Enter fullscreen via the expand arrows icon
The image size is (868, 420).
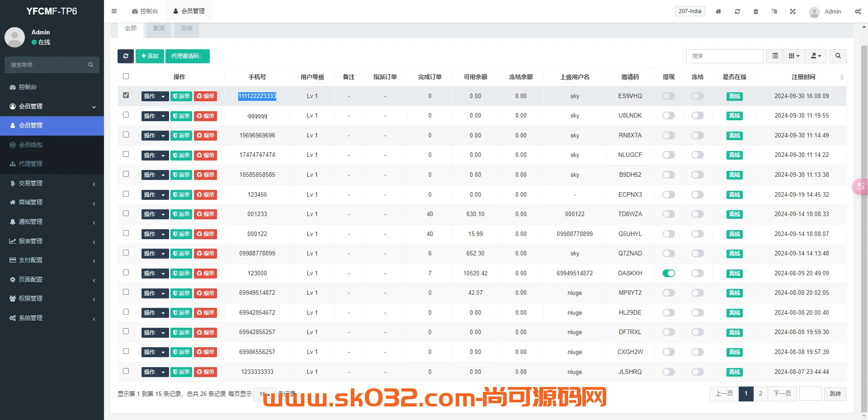793,11
